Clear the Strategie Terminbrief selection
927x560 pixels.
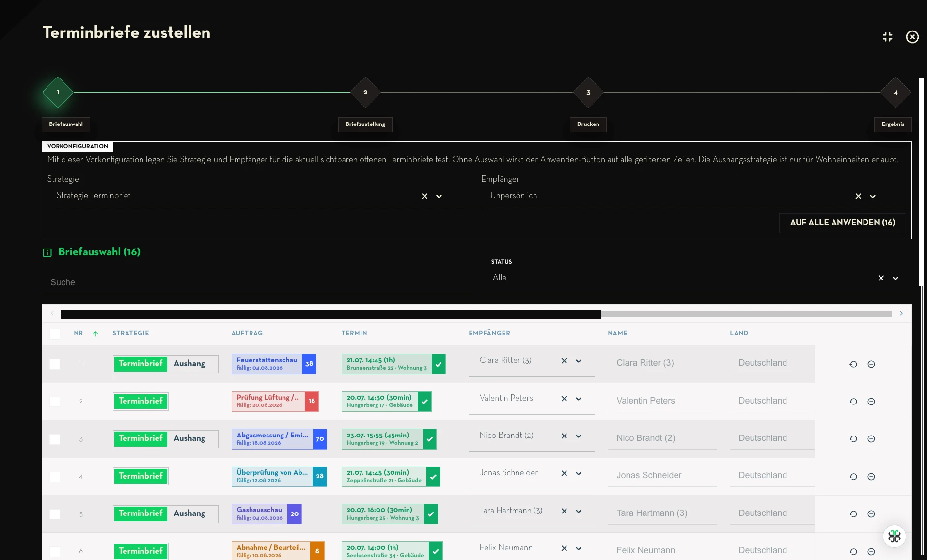point(424,196)
